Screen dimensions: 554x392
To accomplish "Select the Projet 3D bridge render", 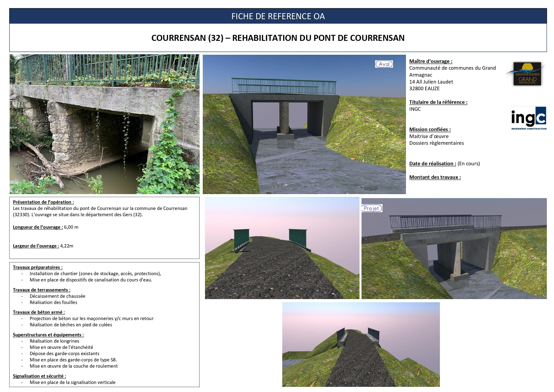I will pos(454,249).
